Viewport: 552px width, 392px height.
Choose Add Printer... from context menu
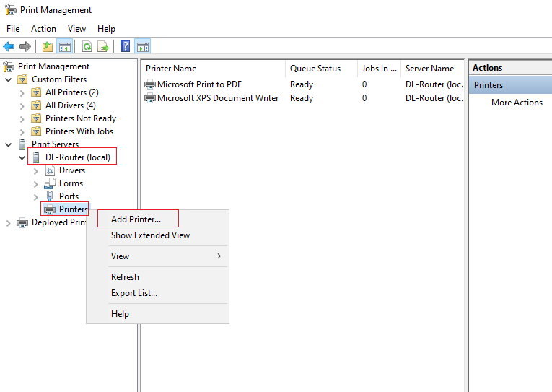coord(136,219)
